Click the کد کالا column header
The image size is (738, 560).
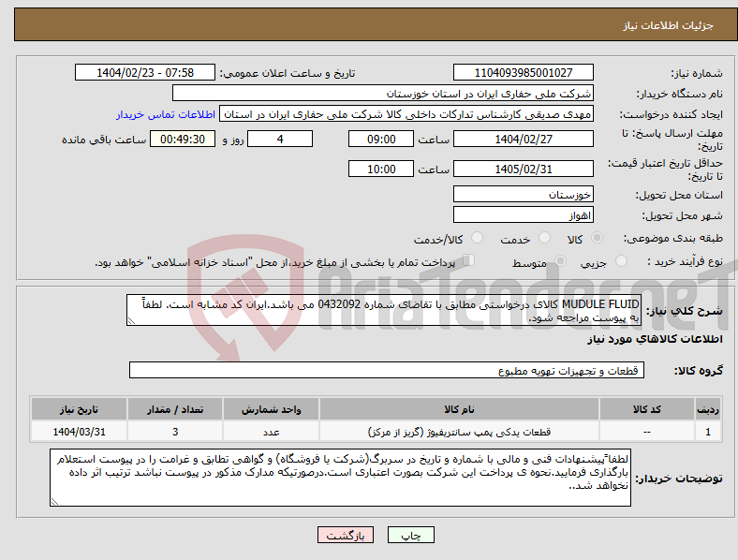pos(647,409)
